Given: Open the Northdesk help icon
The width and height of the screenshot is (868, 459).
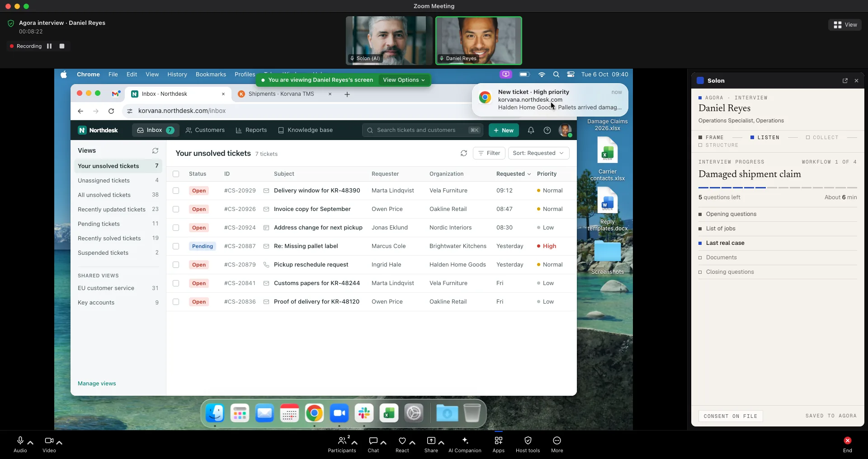Looking at the screenshot, I should click(x=547, y=130).
